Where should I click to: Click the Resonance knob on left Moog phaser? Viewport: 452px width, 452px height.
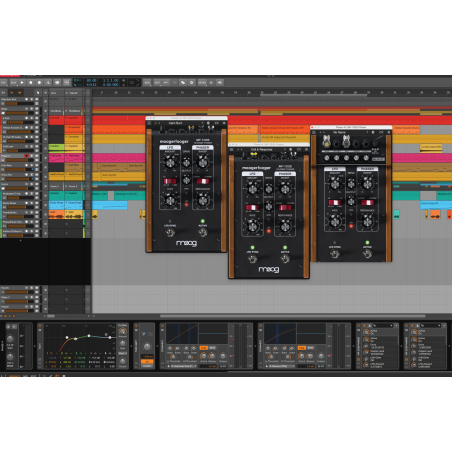click(x=203, y=200)
